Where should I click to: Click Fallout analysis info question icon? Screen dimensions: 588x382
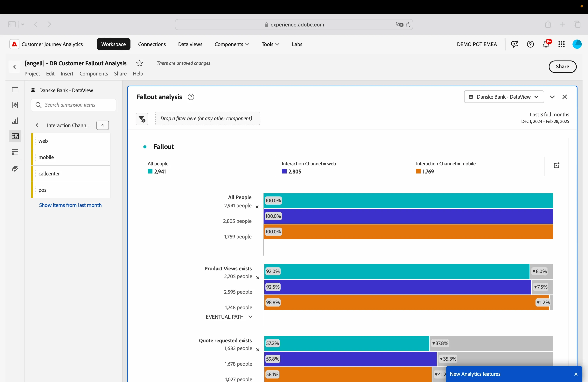pyautogui.click(x=191, y=97)
